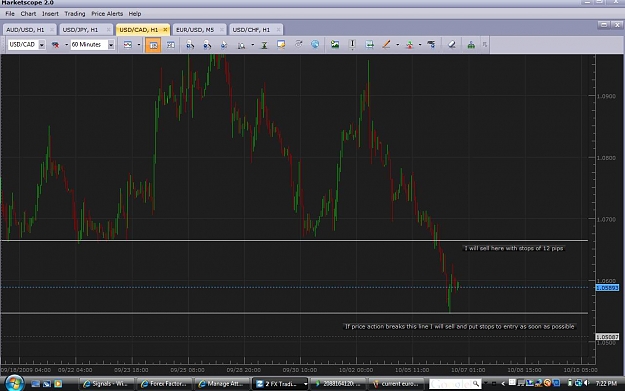This screenshot has width=625, height=391.
Task: Open the Forex Factory taskbar window
Action: 164,384
